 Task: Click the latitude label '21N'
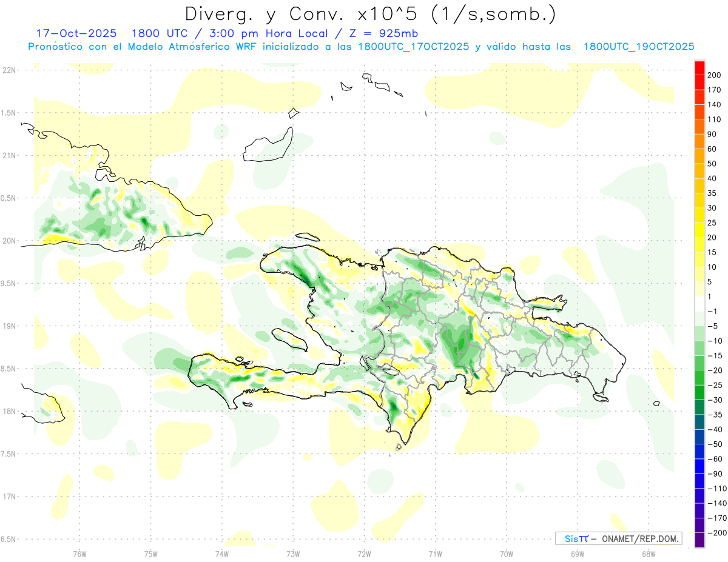[x=8, y=155]
